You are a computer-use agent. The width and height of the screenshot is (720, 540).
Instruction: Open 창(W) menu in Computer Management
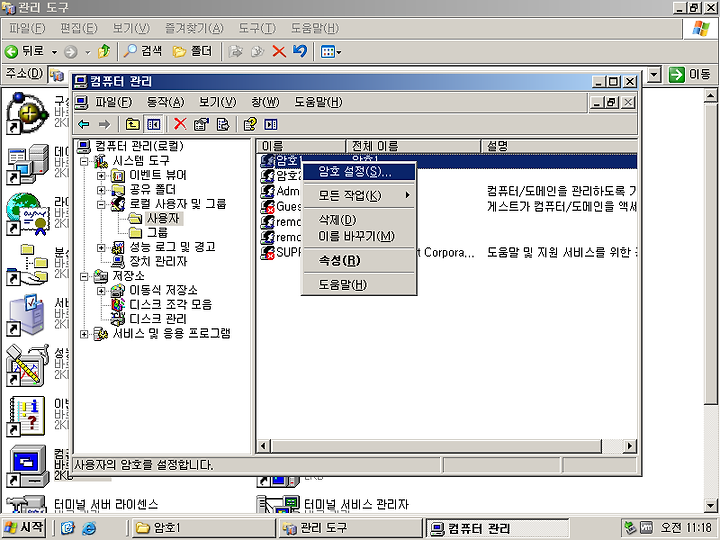pyautogui.click(x=265, y=102)
